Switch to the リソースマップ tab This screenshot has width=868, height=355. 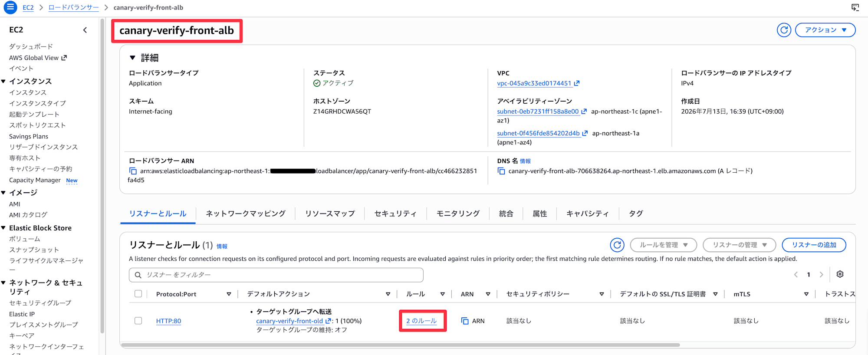[x=330, y=214]
